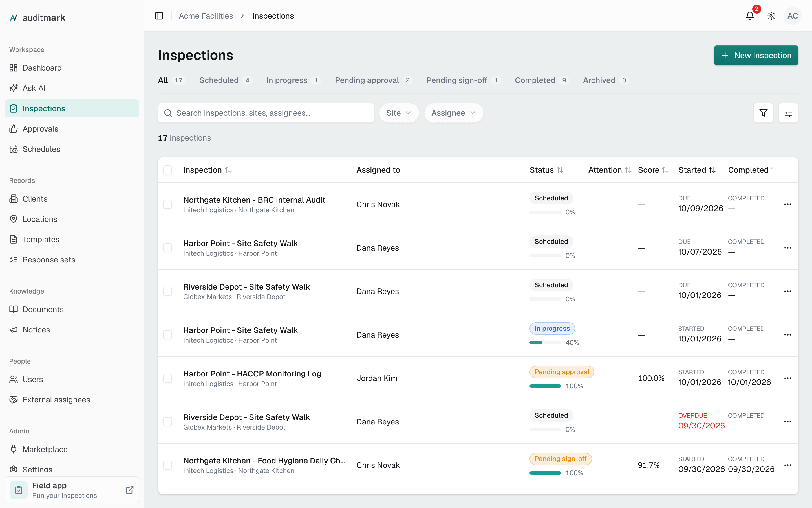Select Harbor Point HACCP Monitoring Log checkbox

coord(167,378)
